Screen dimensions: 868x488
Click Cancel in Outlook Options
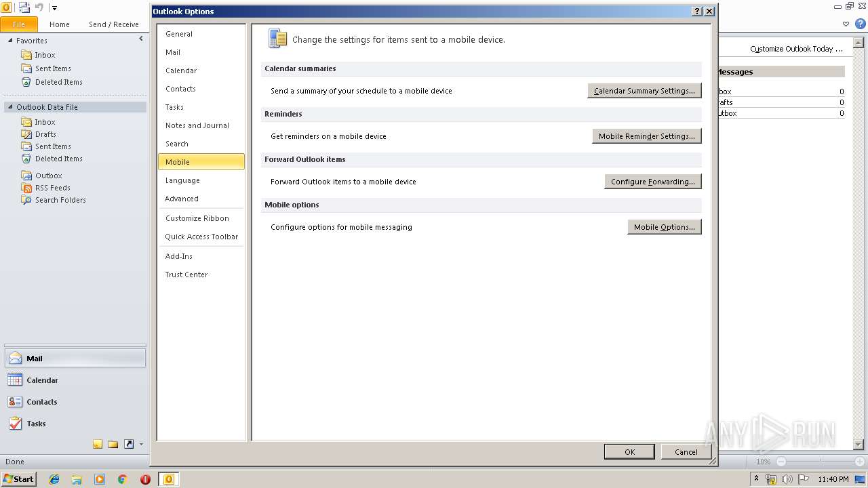686,452
